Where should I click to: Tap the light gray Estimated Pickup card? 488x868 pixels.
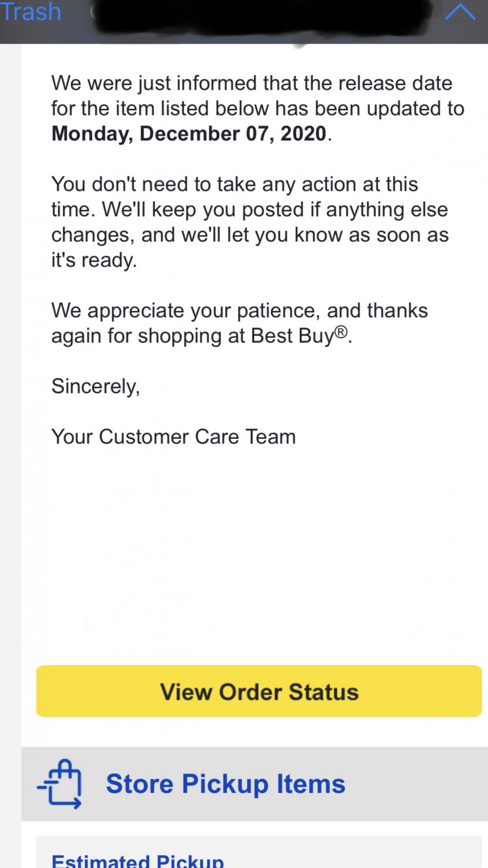point(259,852)
